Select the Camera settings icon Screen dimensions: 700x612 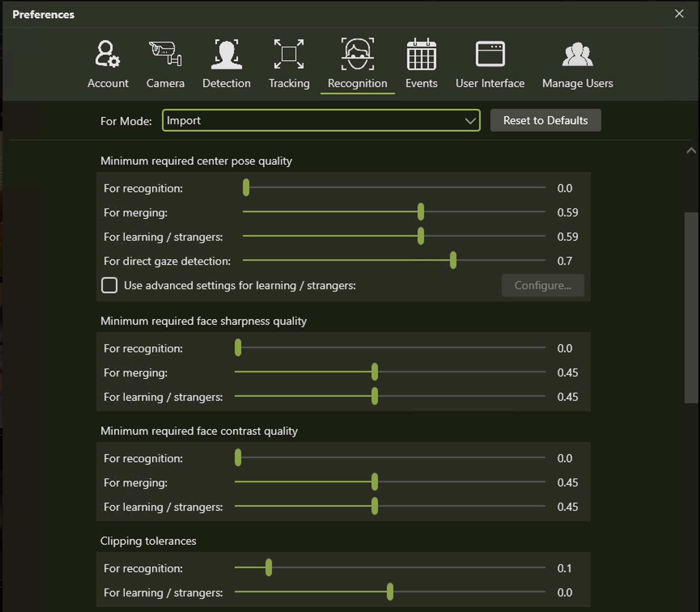[x=165, y=54]
